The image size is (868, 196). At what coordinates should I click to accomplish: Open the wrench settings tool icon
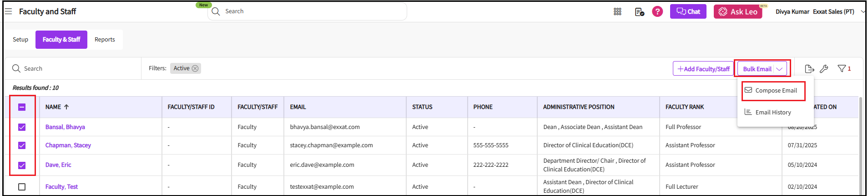824,69
